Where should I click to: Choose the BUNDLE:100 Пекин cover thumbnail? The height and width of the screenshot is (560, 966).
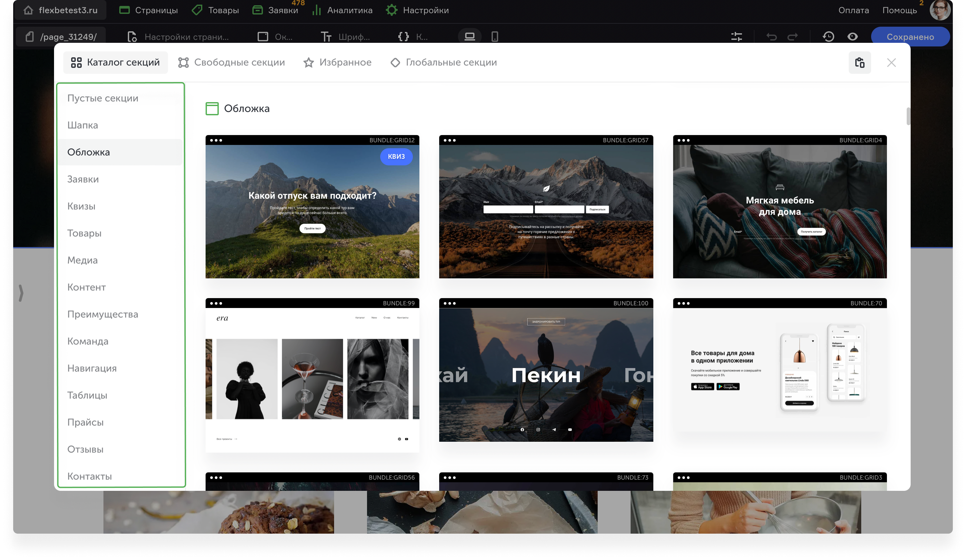(546, 370)
